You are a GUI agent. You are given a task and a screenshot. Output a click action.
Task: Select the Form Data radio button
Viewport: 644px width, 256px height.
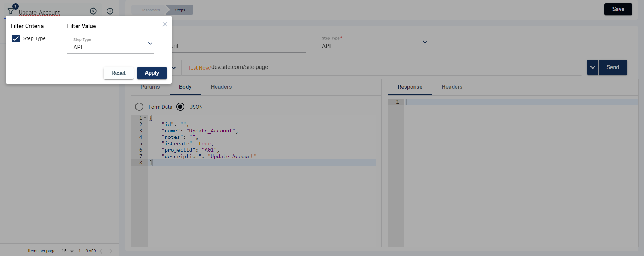coord(139,107)
